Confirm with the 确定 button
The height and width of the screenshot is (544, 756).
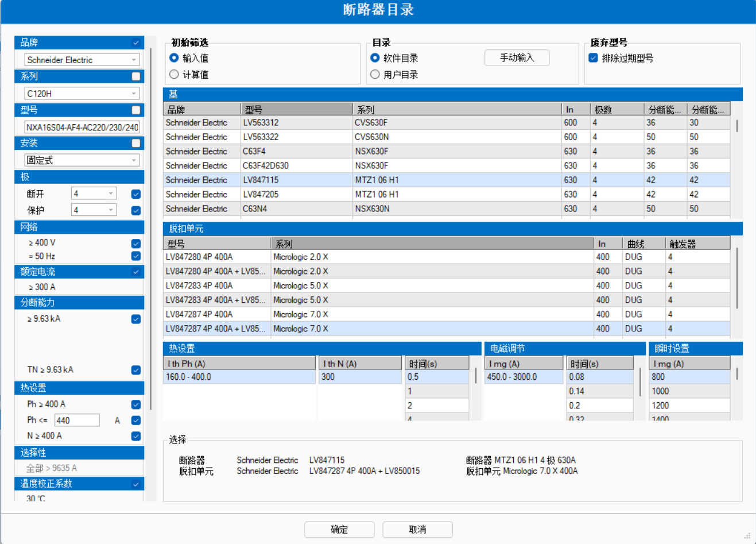pos(339,530)
